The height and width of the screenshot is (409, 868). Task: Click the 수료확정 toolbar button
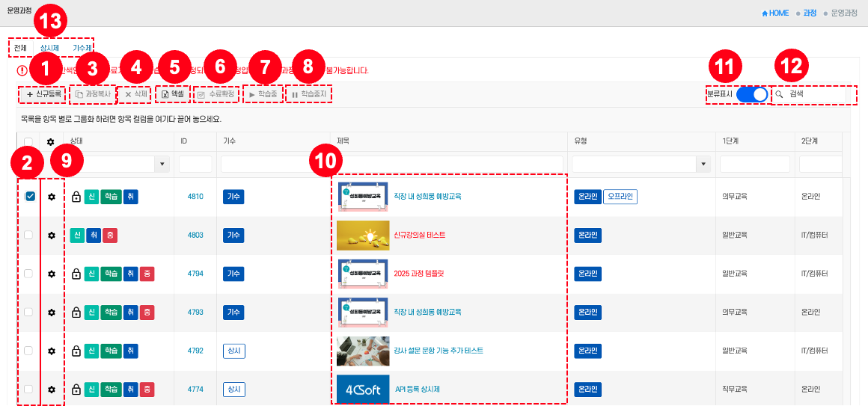point(216,95)
